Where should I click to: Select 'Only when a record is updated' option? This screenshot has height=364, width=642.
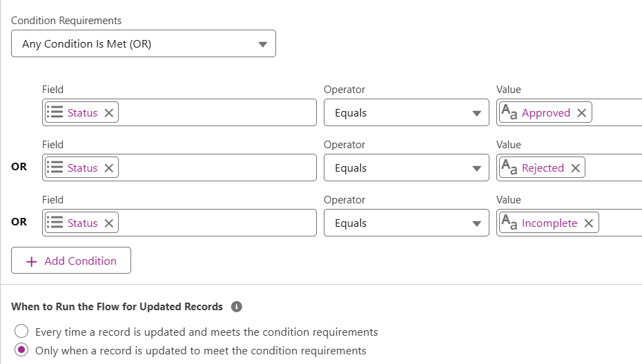coord(22,350)
